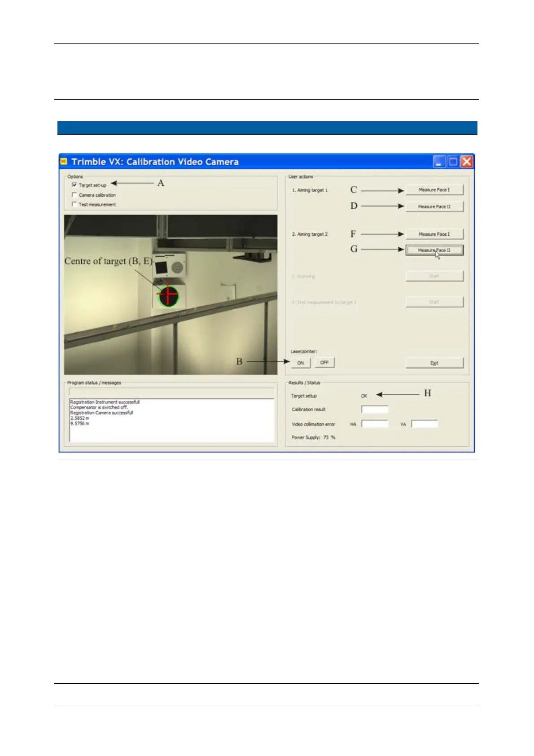
Task: Click the VA video collimation error field
Action: 425,424
